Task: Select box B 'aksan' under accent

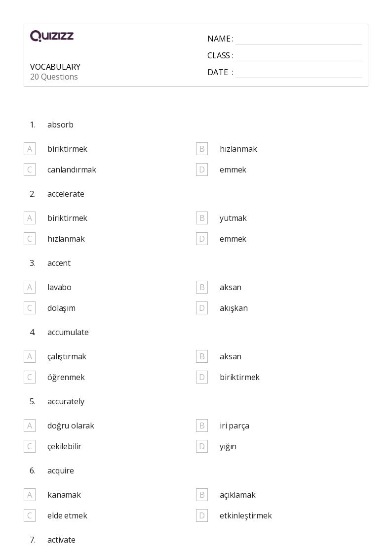Action: click(202, 287)
